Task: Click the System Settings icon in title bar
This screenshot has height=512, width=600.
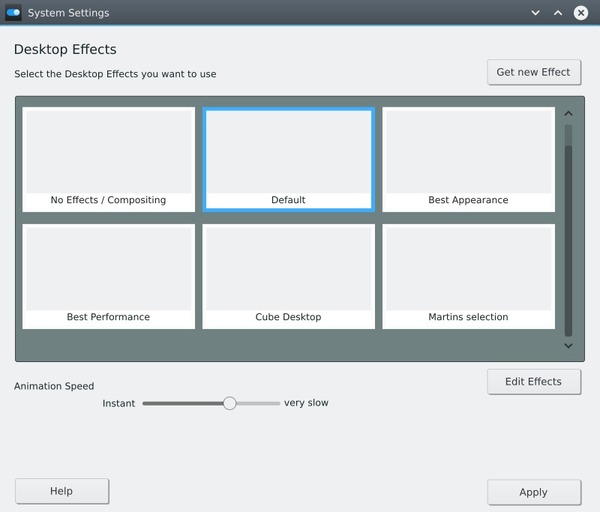Action: coord(13,13)
